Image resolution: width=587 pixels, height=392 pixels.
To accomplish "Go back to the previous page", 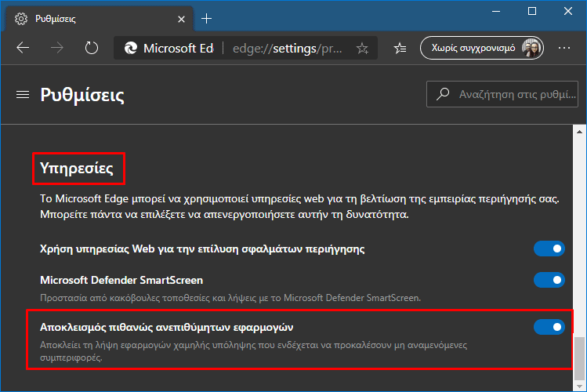I will [23, 48].
